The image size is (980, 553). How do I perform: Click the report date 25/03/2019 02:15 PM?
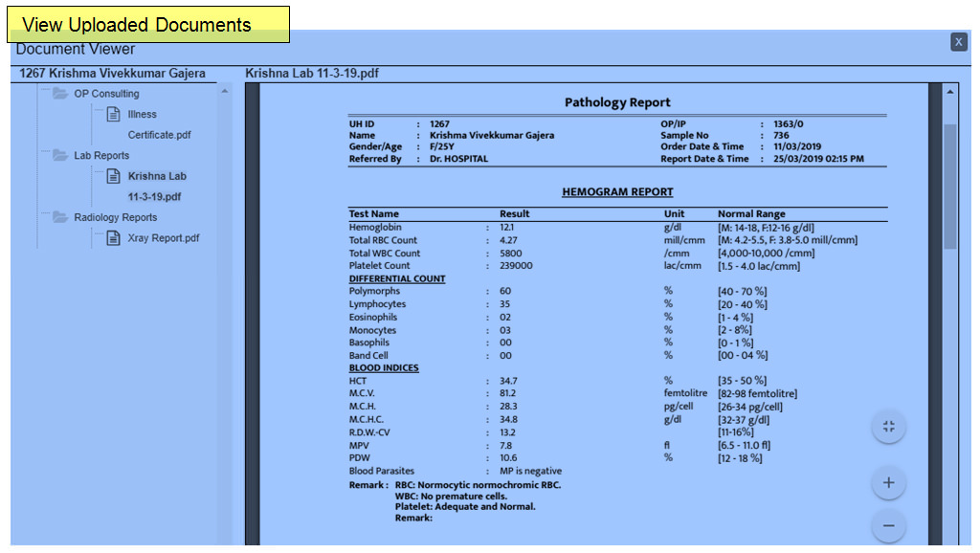[819, 159]
